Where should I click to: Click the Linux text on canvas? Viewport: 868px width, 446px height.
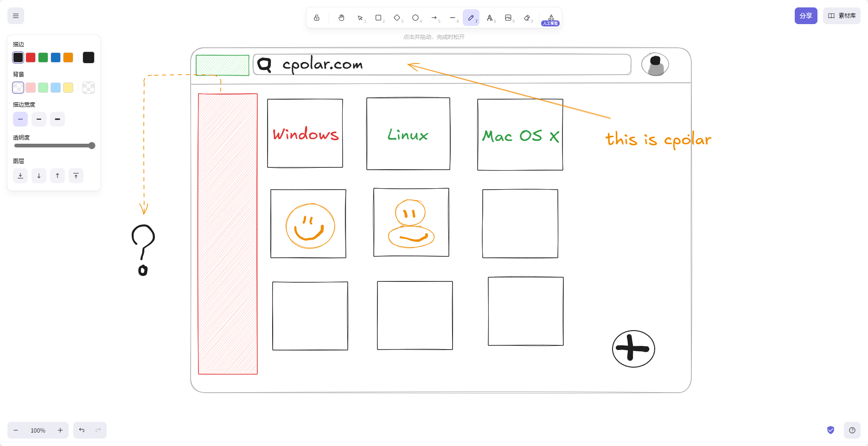(x=408, y=134)
